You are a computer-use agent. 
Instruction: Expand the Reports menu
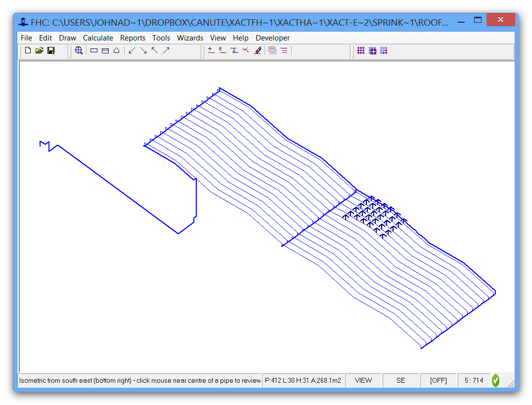[133, 38]
